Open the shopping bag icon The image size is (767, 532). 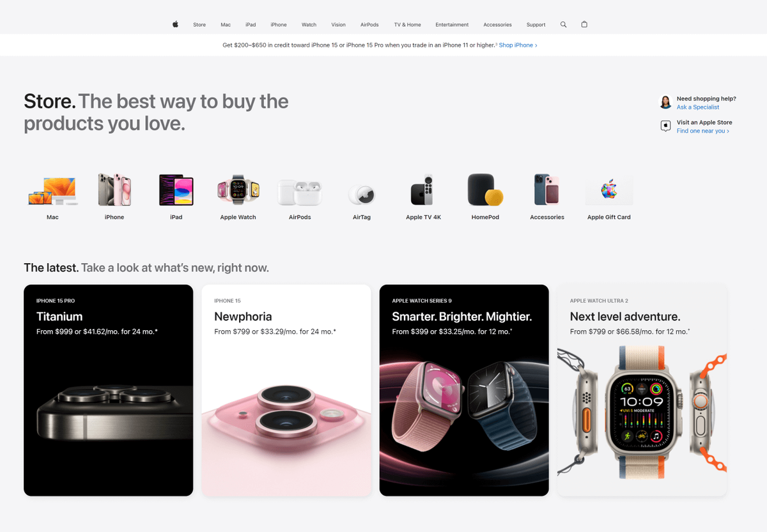584,24
